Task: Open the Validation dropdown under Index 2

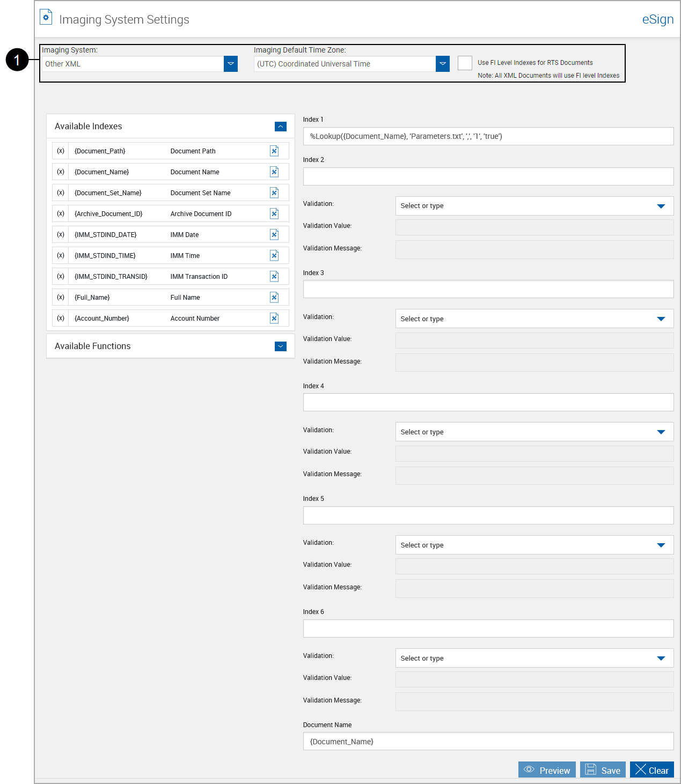Action: click(661, 206)
